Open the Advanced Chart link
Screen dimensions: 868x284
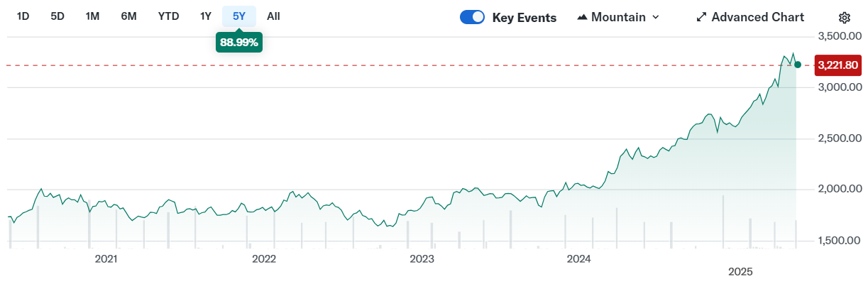pos(750,17)
